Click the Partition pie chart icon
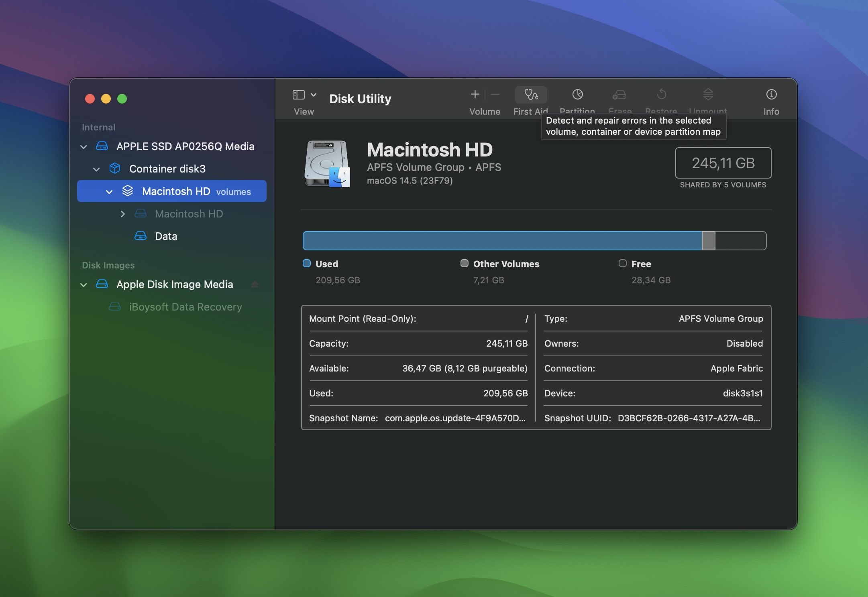 tap(577, 94)
